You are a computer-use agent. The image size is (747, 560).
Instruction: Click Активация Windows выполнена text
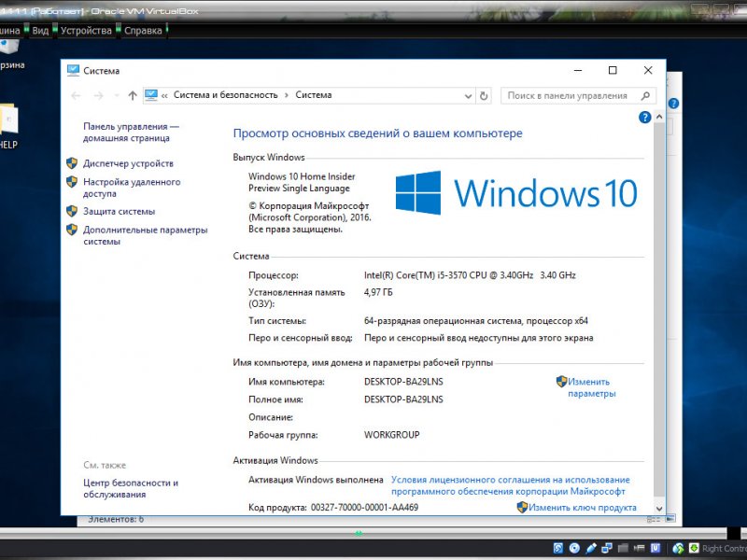tap(316, 480)
